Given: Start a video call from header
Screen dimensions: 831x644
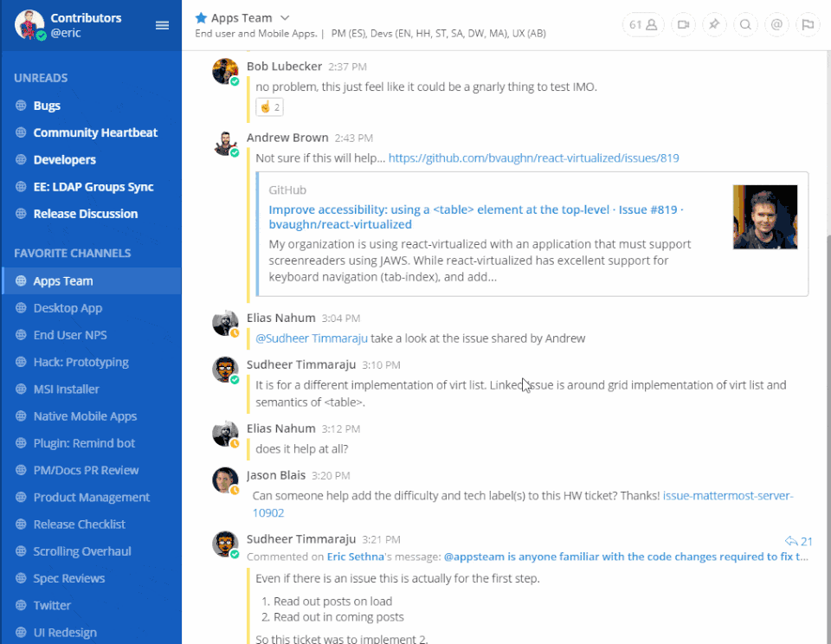Looking at the screenshot, I should pyautogui.click(x=683, y=24).
